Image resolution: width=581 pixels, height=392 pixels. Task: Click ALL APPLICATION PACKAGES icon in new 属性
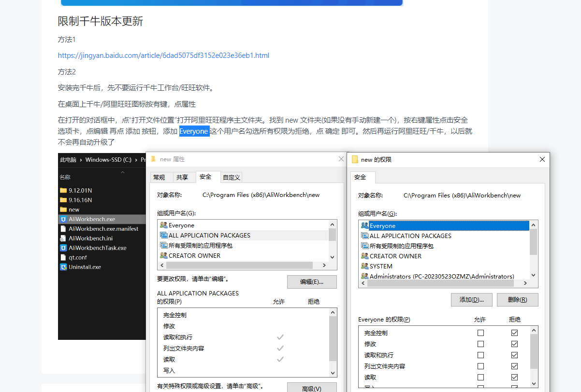point(164,236)
